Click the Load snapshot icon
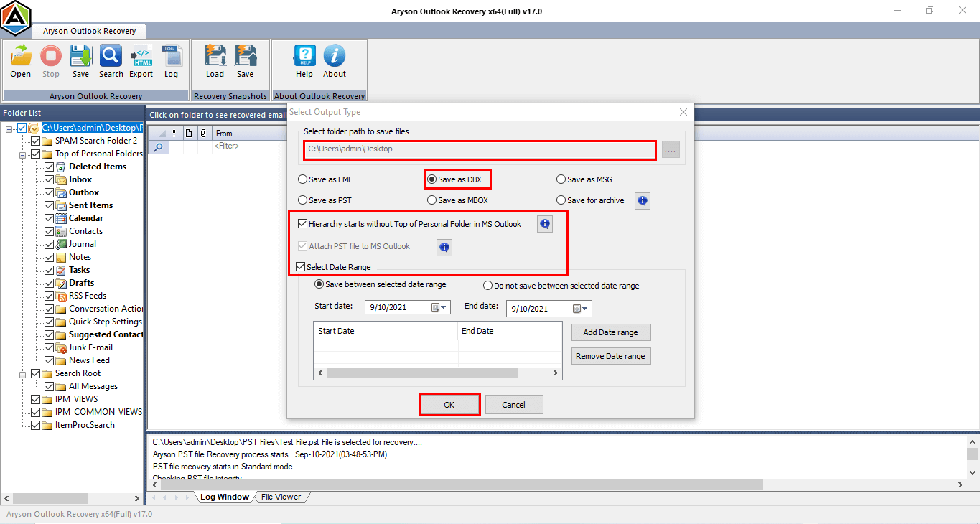Viewport: 980px width, 524px height. 215,56
